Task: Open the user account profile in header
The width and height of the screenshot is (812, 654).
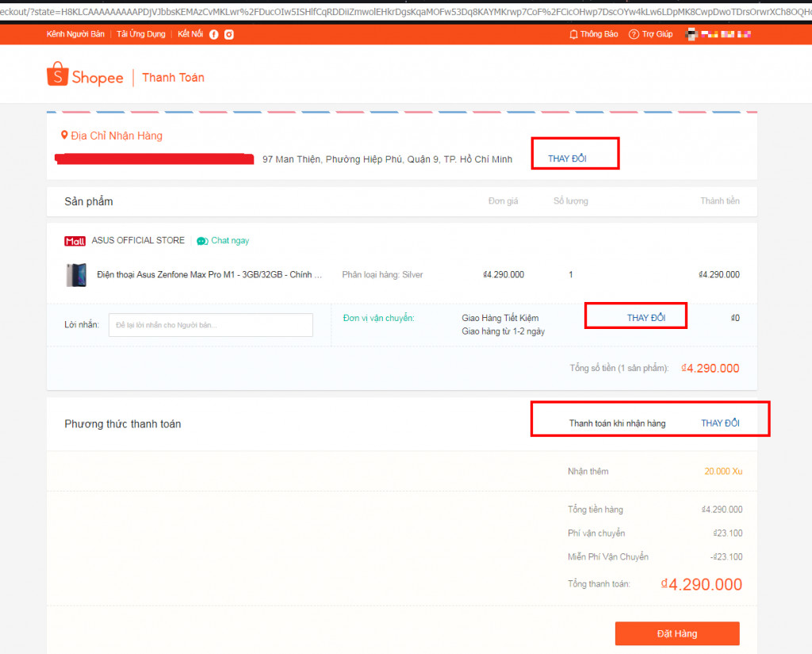Action: point(718,34)
